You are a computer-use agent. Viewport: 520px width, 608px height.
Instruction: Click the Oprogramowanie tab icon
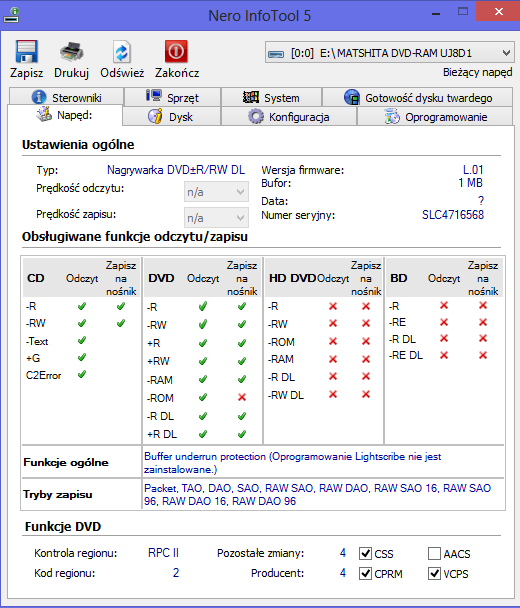(x=392, y=116)
